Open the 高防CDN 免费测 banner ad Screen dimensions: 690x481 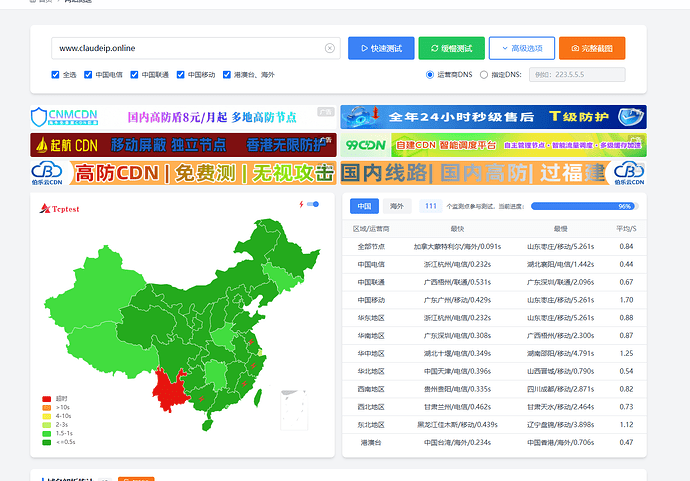[183, 173]
